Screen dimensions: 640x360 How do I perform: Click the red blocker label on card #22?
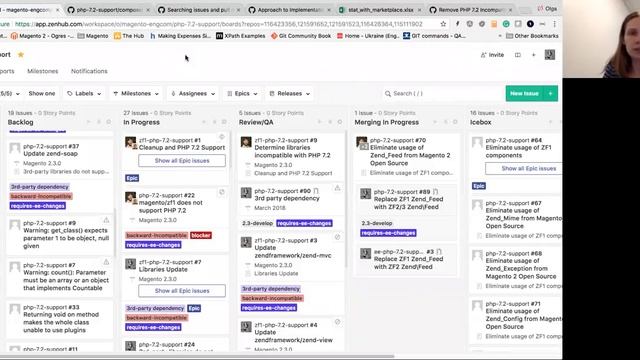(201, 235)
